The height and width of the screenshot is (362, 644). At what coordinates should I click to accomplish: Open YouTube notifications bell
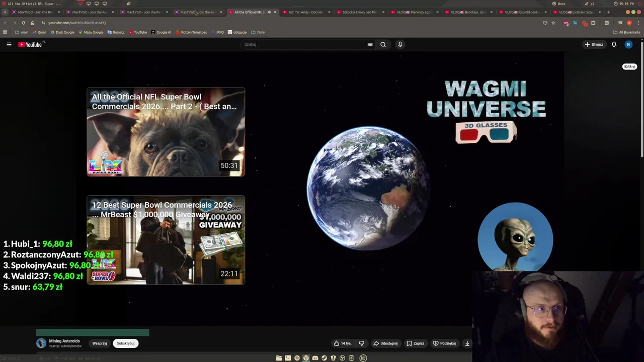[614, 44]
